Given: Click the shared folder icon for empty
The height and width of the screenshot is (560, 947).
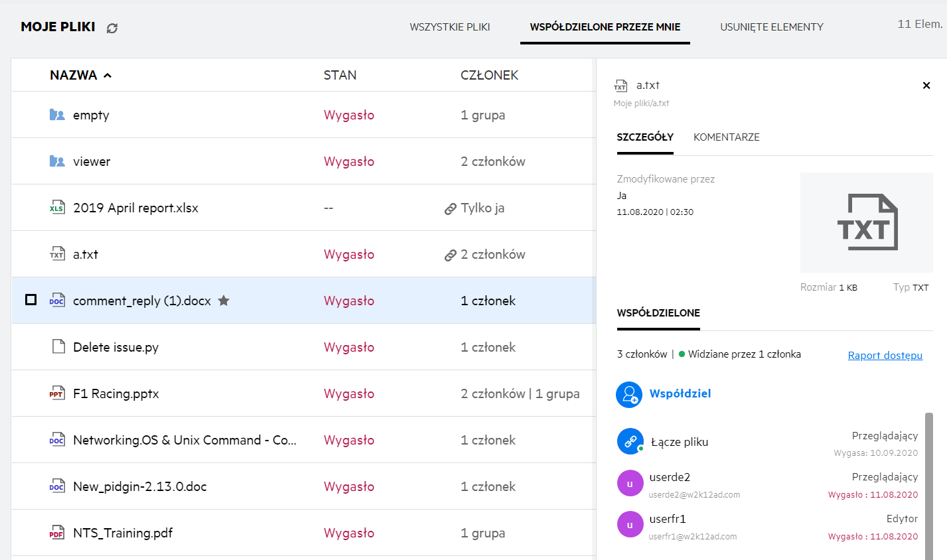Looking at the screenshot, I should (x=57, y=115).
